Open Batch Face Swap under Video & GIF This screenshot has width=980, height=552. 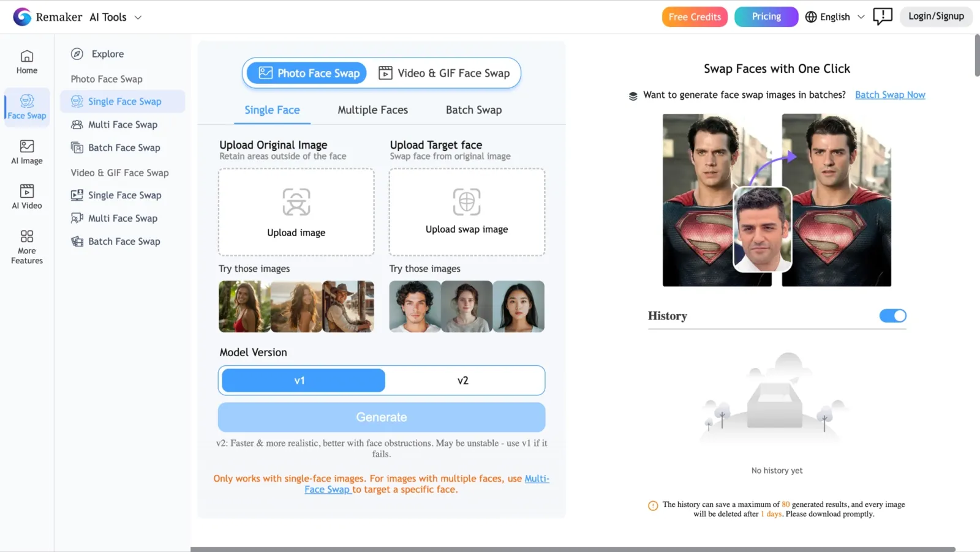(123, 242)
